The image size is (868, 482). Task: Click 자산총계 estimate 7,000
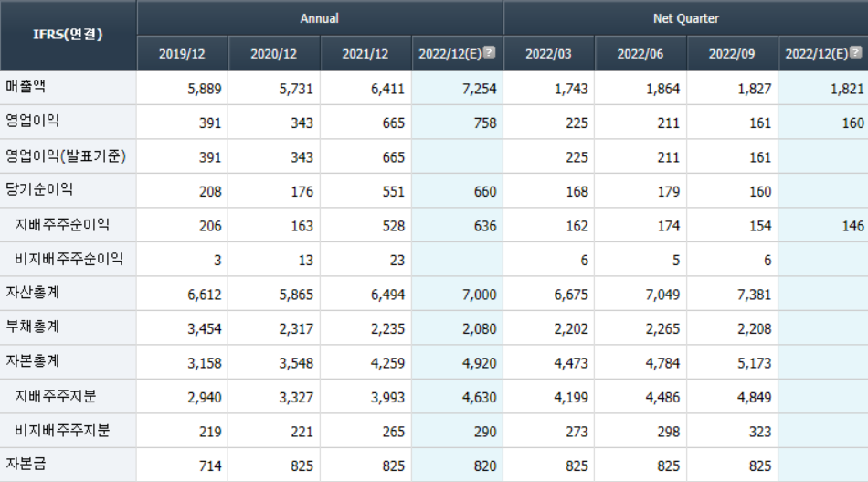[480, 295]
